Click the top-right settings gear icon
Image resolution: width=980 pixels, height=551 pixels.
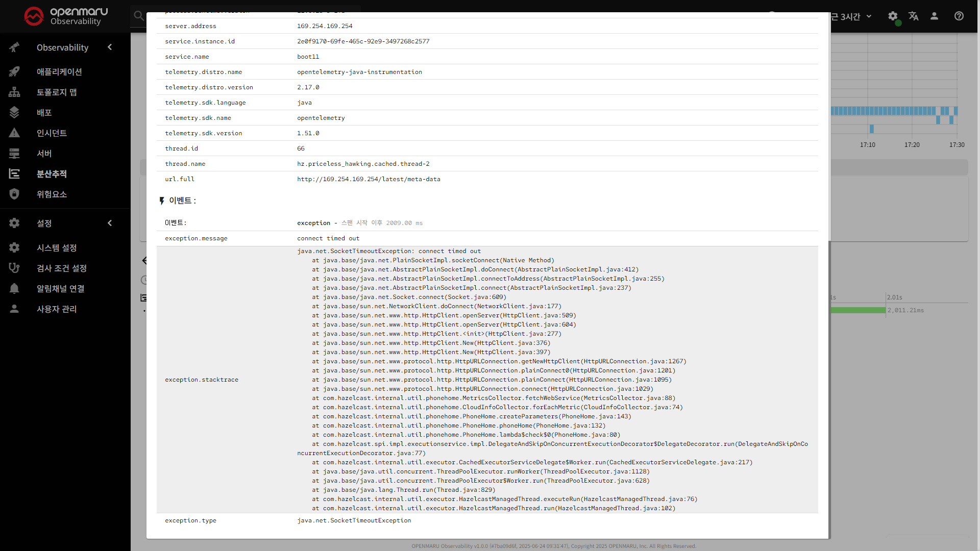point(892,16)
